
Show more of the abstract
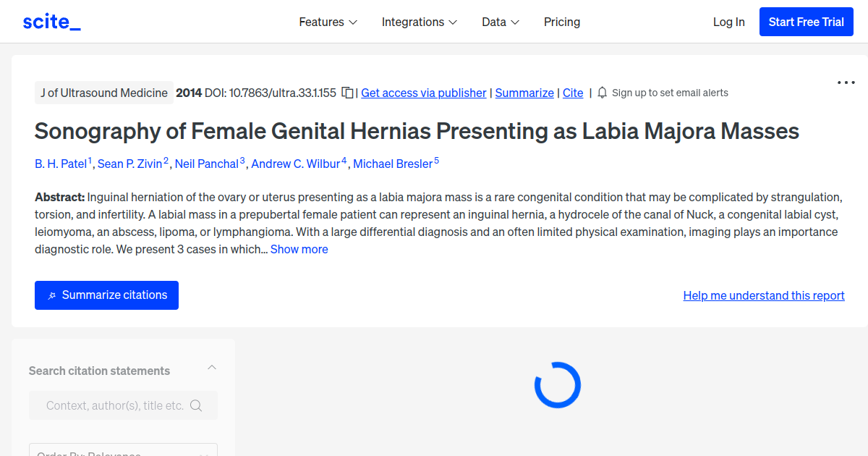pos(299,249)
